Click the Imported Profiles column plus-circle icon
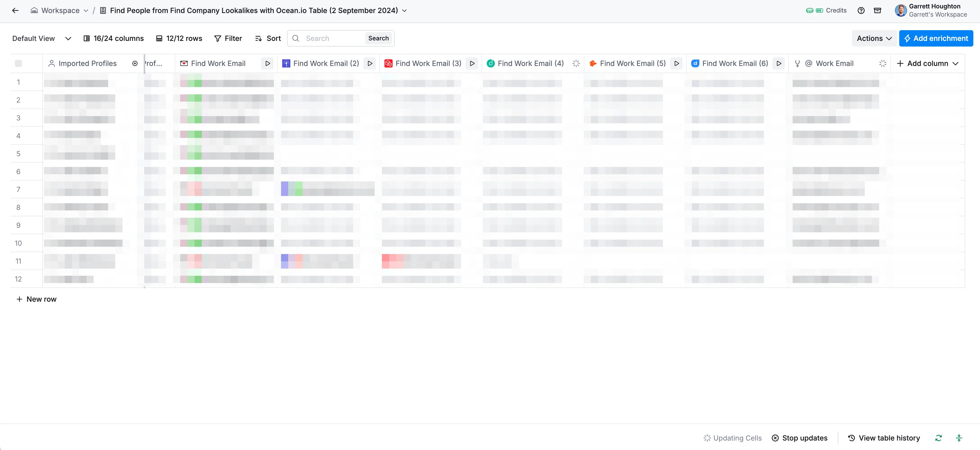Viewport: 980px width, 450px height. coord(135,63)
